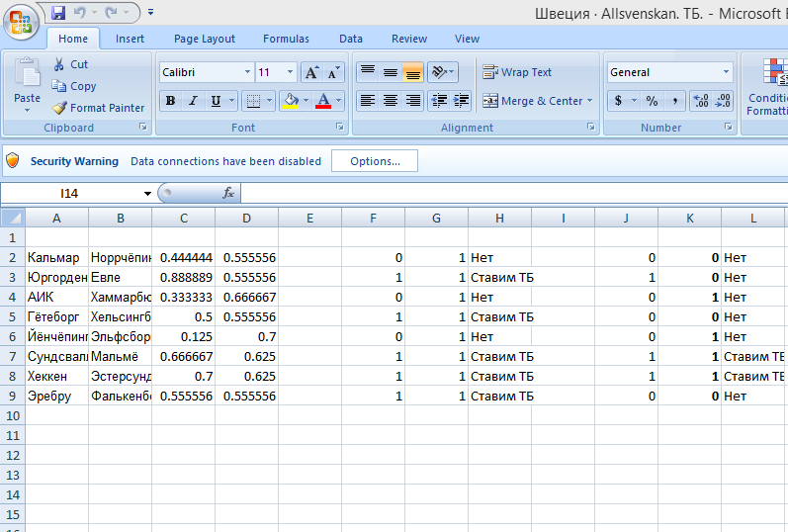
Task: Align text left
Action: 368,101
